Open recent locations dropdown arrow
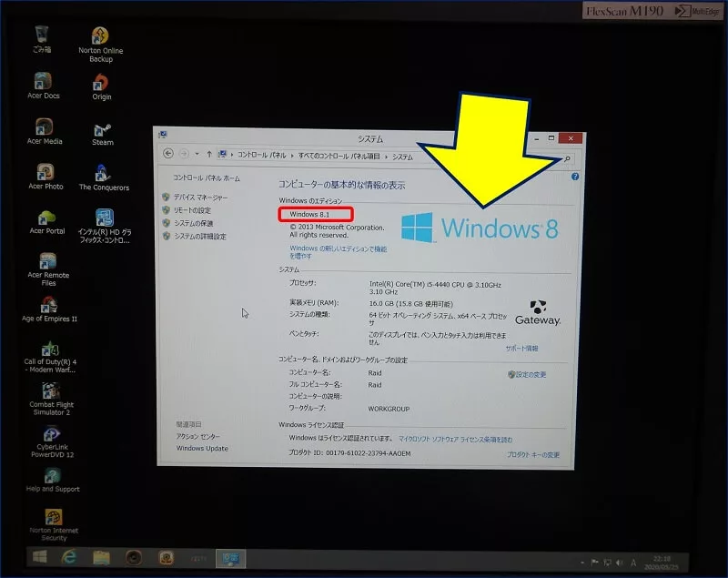728x578 pixels. tap(197, 154)
